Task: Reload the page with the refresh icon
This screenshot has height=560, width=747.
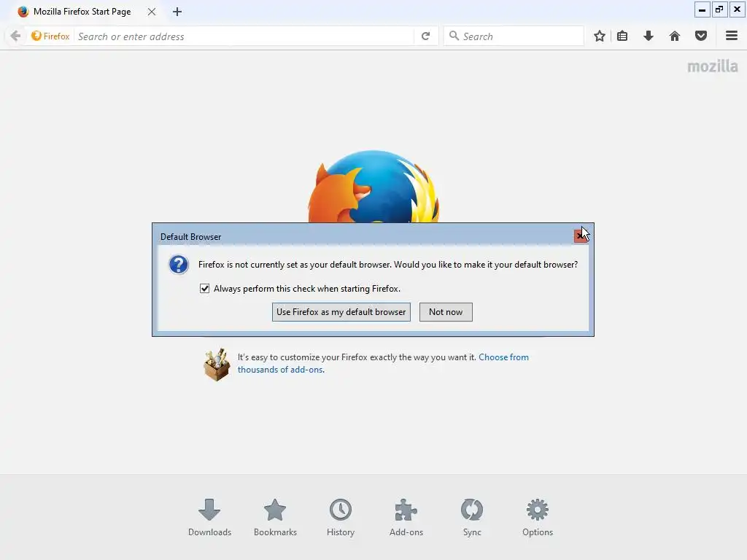Action: 426,36
